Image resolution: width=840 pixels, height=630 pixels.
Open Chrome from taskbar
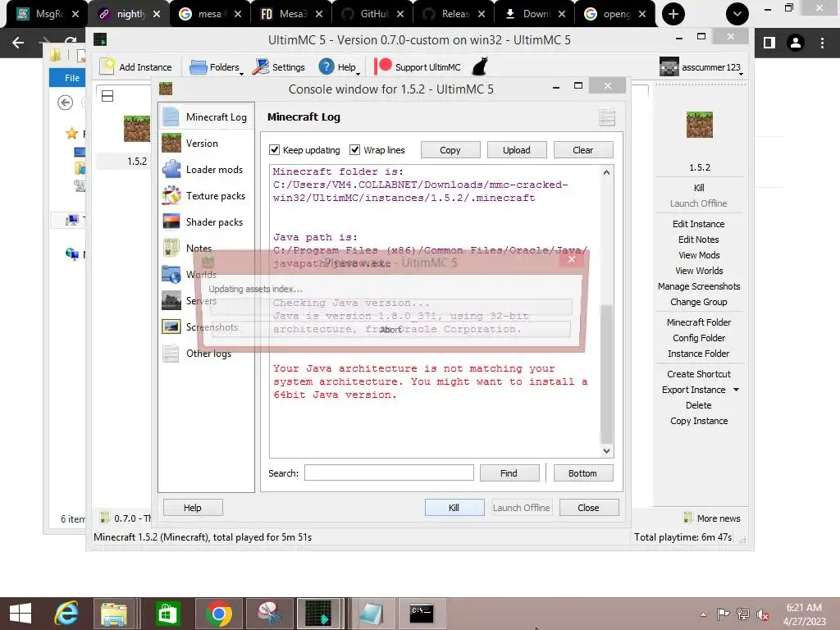tap(218, 614)
